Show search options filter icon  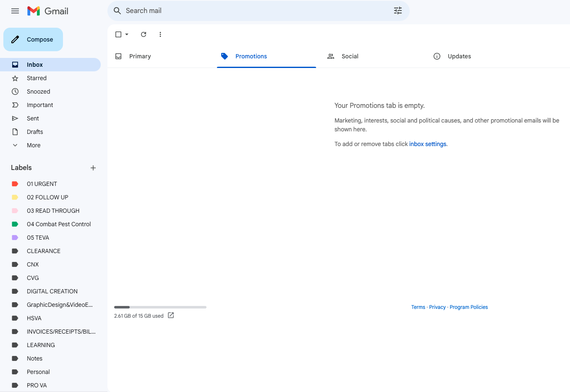coord(398,11)
